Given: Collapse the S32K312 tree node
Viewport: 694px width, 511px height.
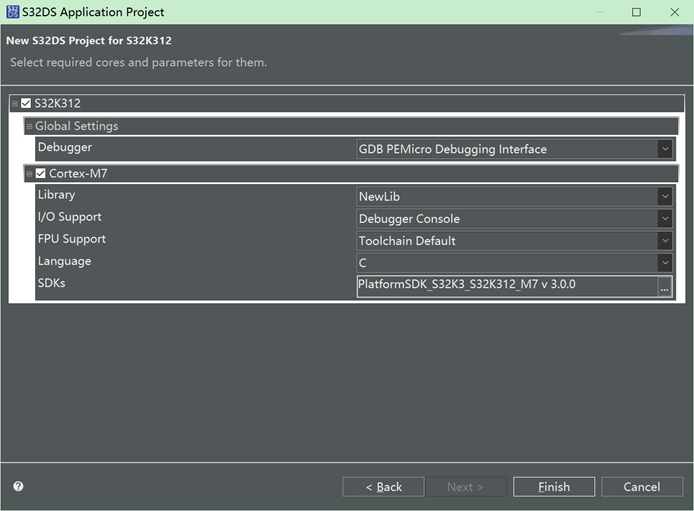Looking at the screenshot, I should coord(14,103).
